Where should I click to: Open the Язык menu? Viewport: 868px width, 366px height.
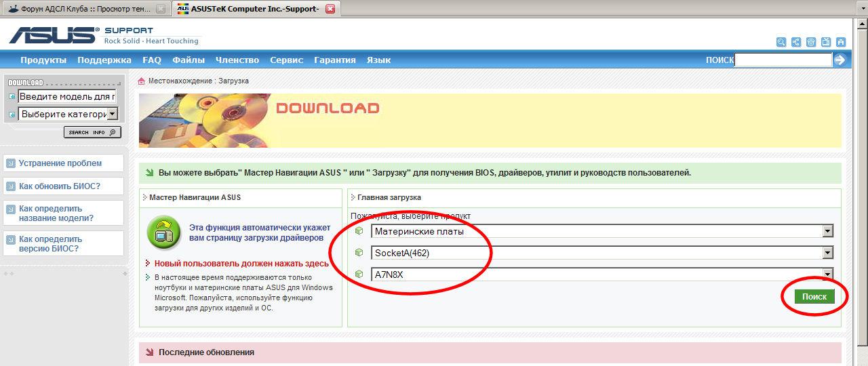(379, 60)
